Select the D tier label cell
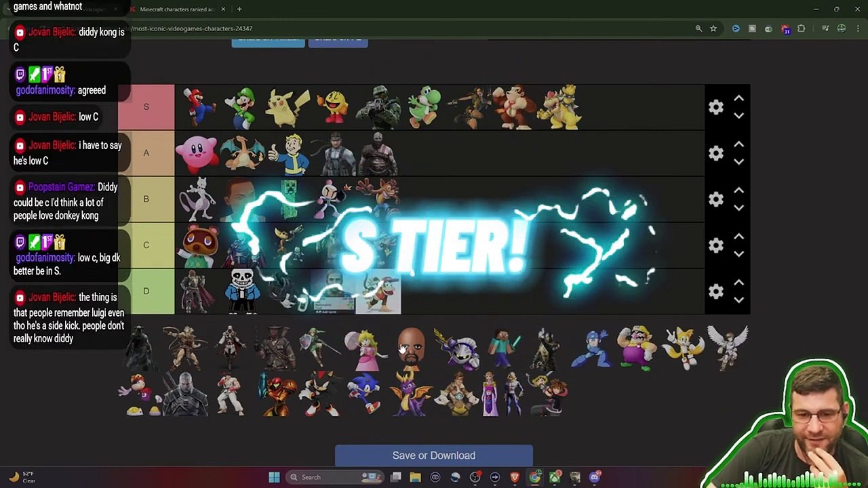 tap(146, 291)
